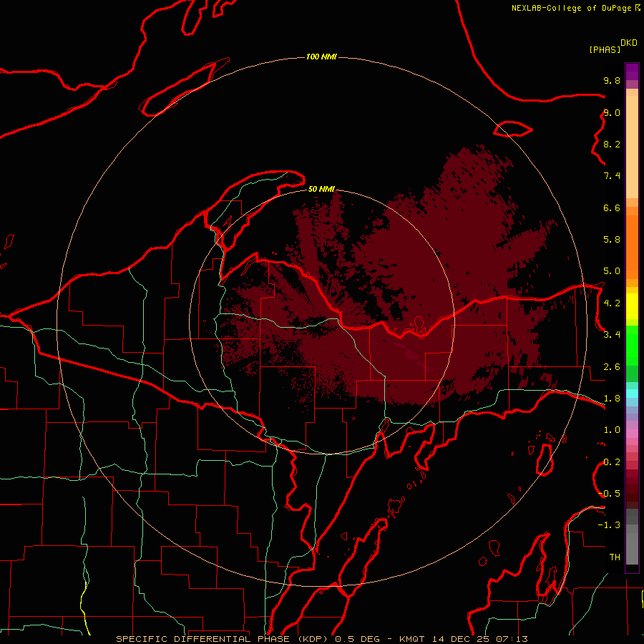This screenshot has width=644, height=644.
Task: Click the 4.2 value on the color scale
Action: 612,303
